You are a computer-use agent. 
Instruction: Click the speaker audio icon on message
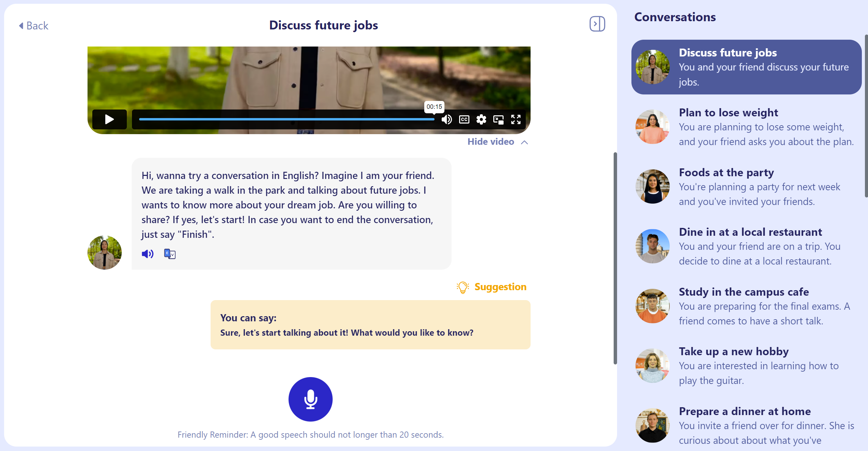pyautogui.click(x=148, y=254)
